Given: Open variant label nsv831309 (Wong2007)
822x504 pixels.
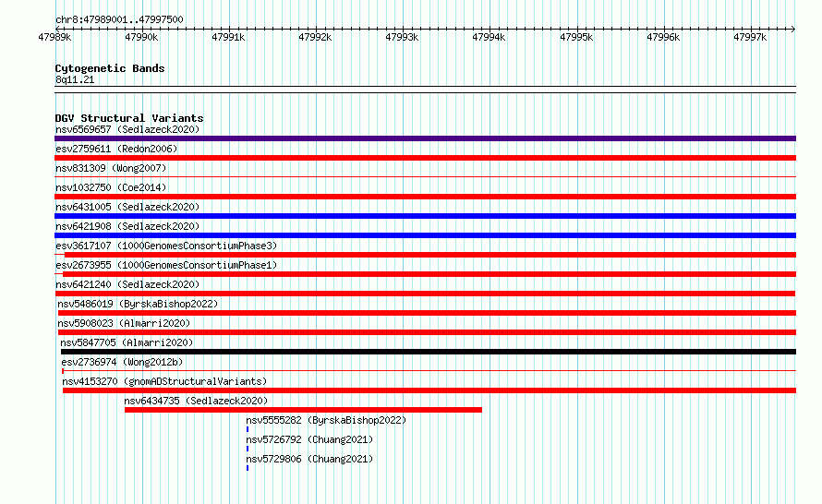Looking at the screenshot, I should (x=111, y=168).
